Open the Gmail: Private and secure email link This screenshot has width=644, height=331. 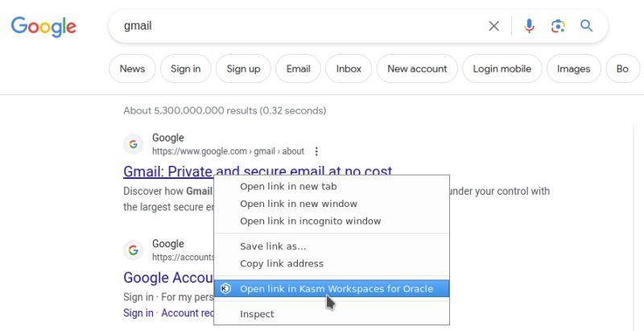258,171
